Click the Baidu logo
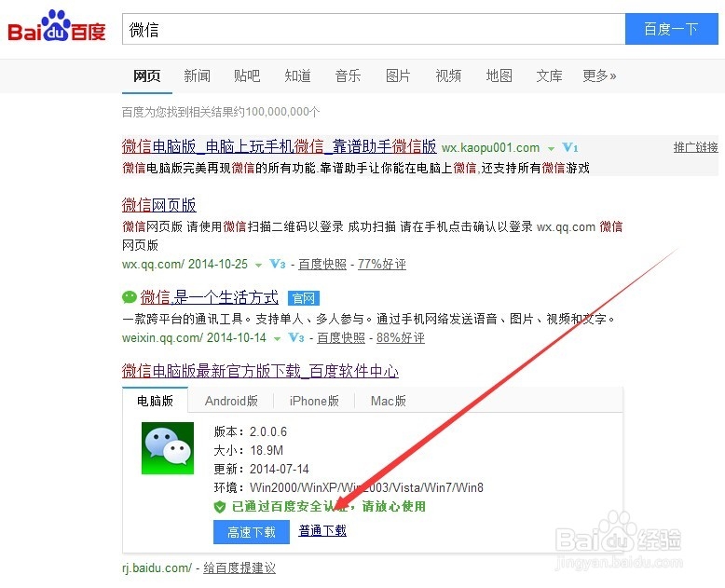Screen dimensions: 725x588 click(57, 26)
